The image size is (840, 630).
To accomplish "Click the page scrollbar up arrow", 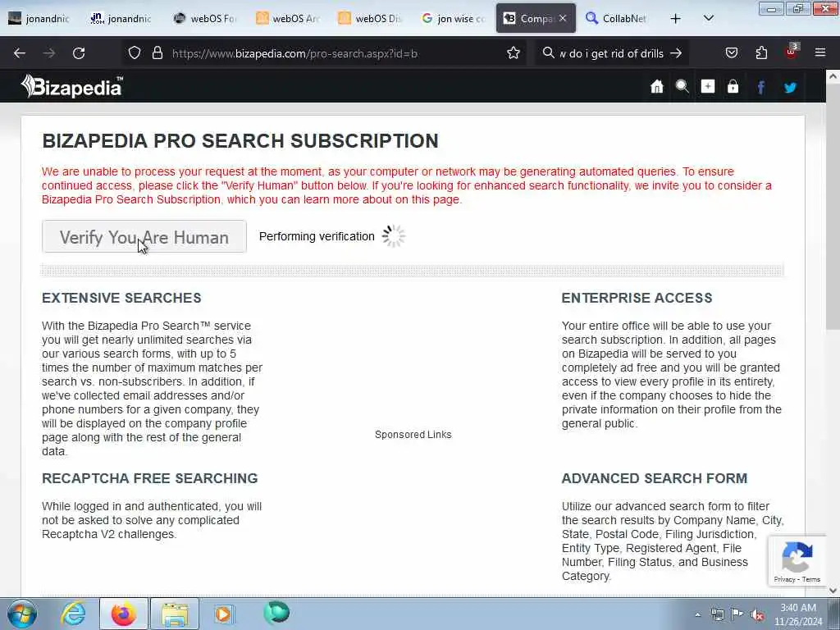I will (833, 76).
